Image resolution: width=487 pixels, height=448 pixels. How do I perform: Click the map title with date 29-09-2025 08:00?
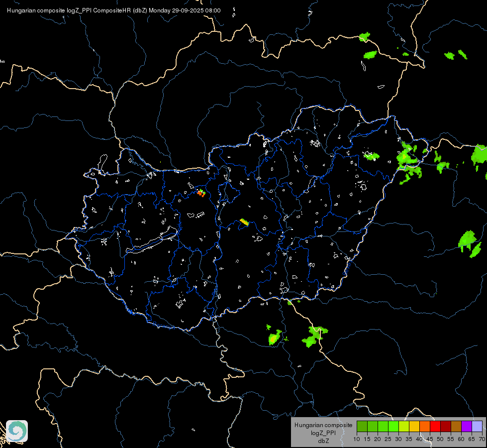[114, 10]
